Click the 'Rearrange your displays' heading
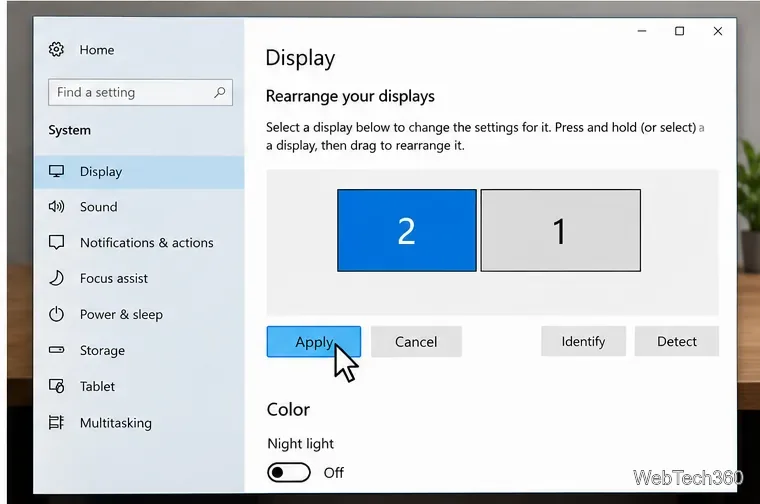The width and height of the screenshot is (760, 504). [350, 96]
